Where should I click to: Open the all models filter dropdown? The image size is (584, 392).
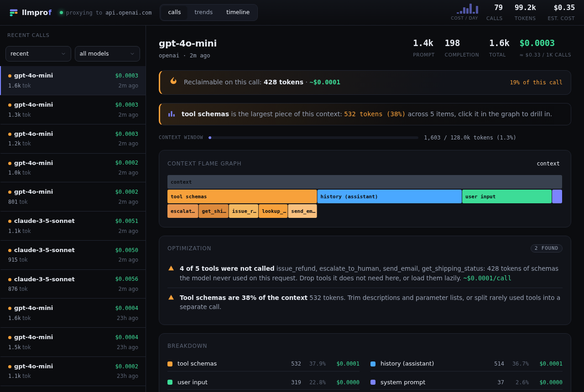pos(107,54)
